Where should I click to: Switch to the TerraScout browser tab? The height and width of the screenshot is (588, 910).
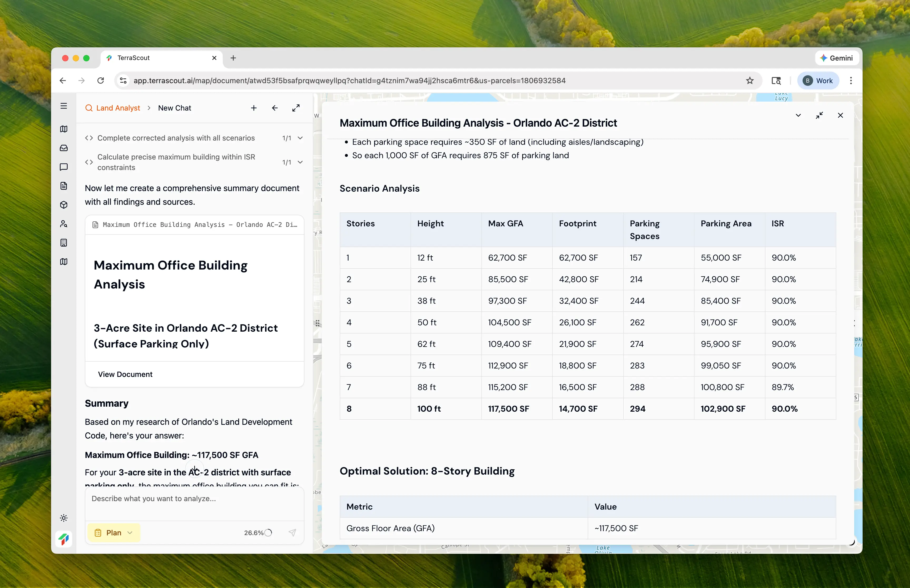coord(160,58)
